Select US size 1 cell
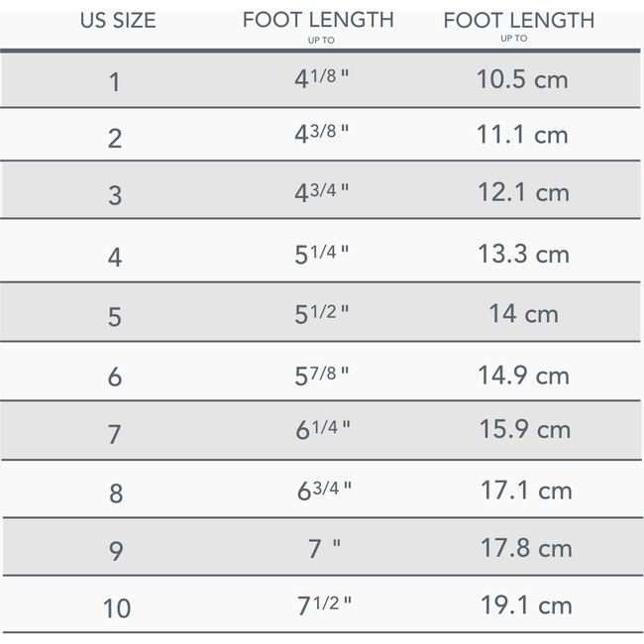 (115, 81)
